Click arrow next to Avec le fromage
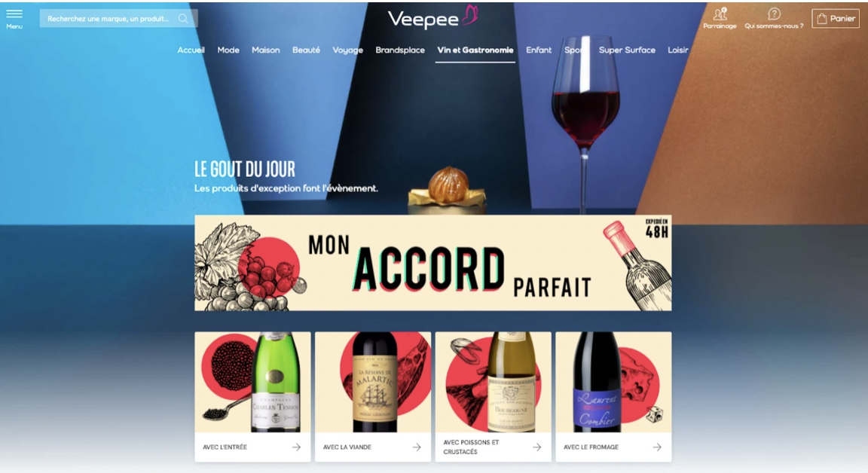Image resolution: width=868 pixels, height=473 pixels. click(x=656, y=447)
